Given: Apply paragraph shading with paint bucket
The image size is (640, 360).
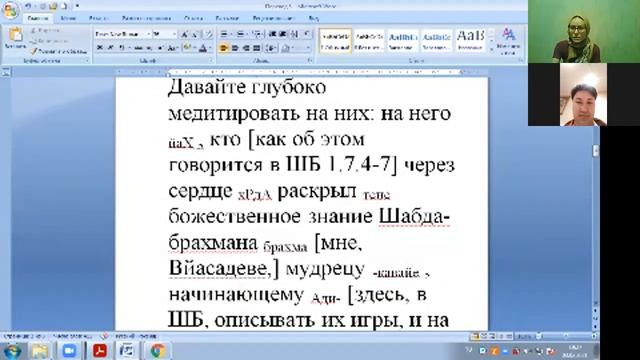Looking at the screenshot, I should (x=286, y=48).
